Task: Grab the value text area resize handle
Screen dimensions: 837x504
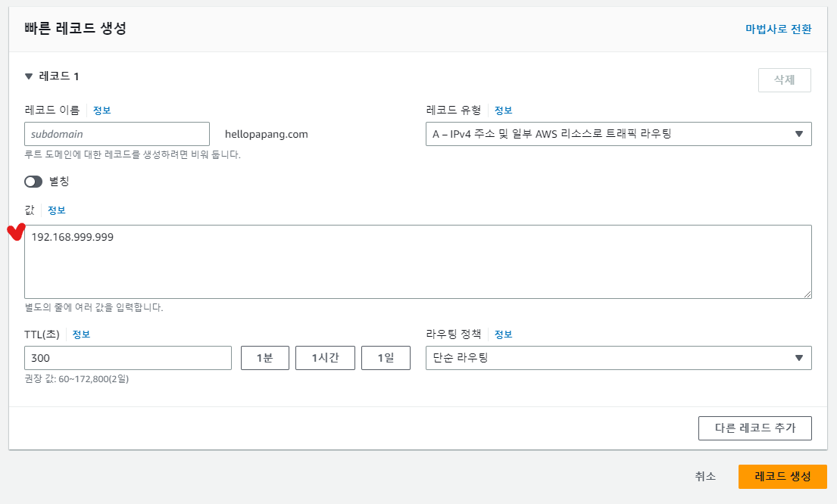Action: [807, 294]
